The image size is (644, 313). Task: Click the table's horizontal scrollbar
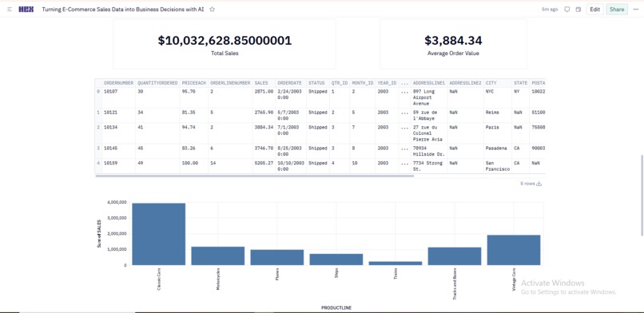pos(255,176)
